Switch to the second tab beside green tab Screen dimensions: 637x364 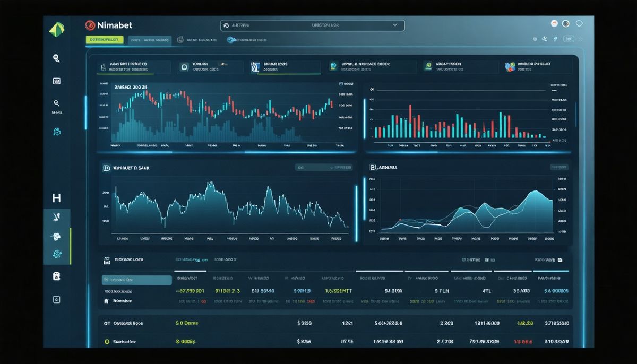(149, 40)
